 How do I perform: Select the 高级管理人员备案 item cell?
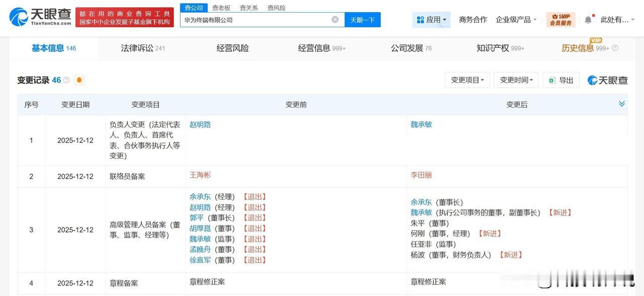(145, 230)
